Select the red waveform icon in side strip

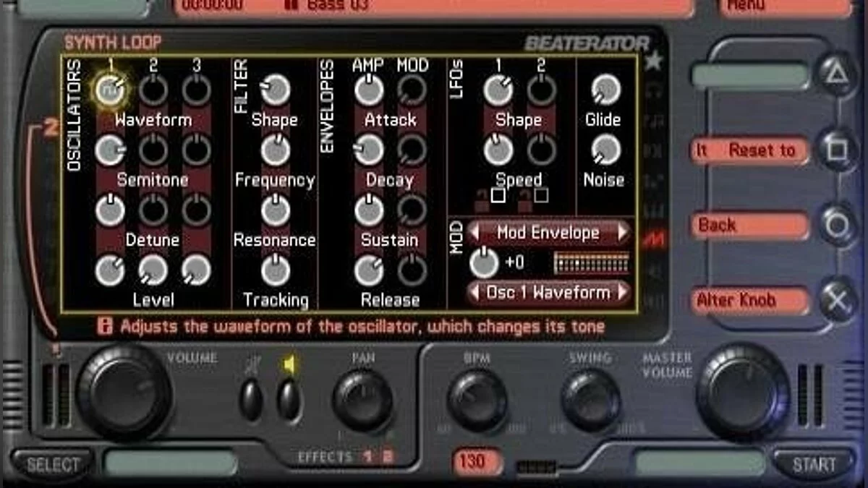click(x=654, y=239)
